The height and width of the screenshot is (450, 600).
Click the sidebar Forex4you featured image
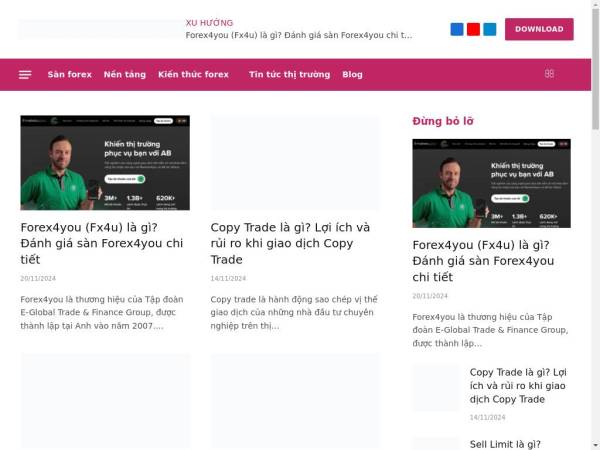(x=491, y=183)
